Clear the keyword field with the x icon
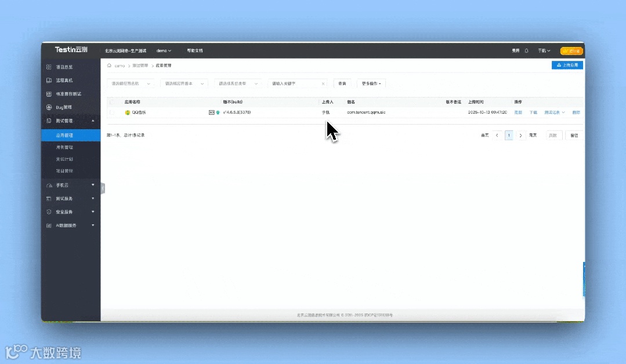 coord(323,83)
